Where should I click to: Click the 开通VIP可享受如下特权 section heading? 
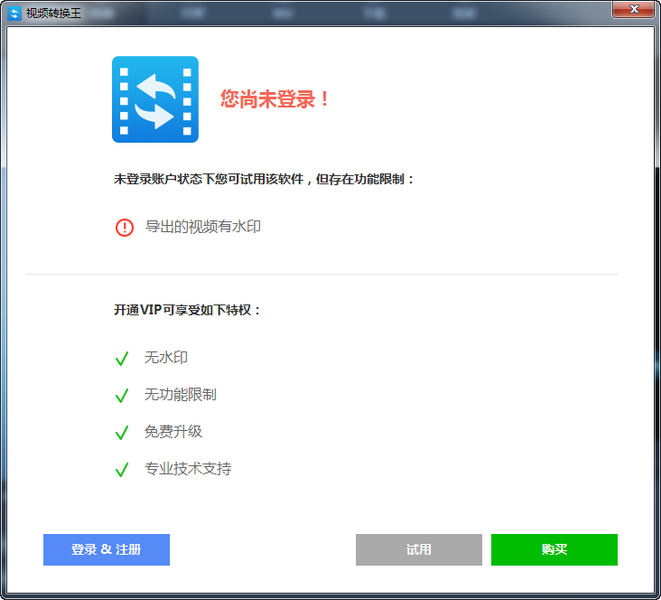[187, 310]
